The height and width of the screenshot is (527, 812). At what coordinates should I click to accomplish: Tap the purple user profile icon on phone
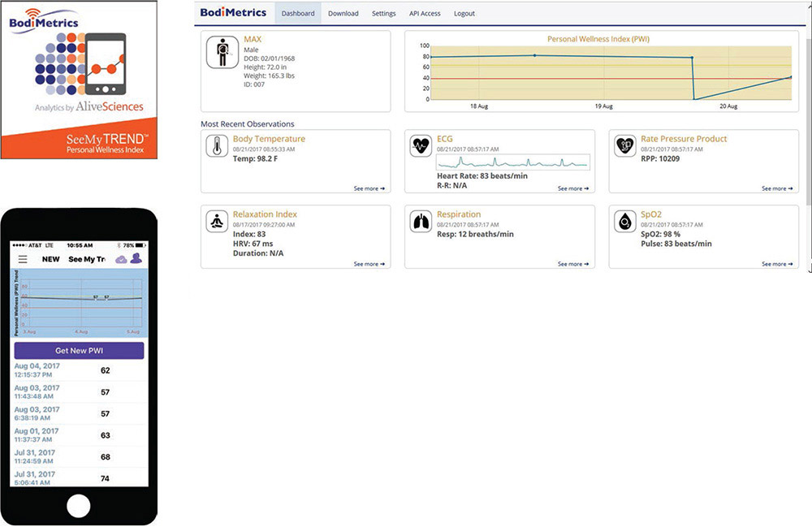point(136,259)
